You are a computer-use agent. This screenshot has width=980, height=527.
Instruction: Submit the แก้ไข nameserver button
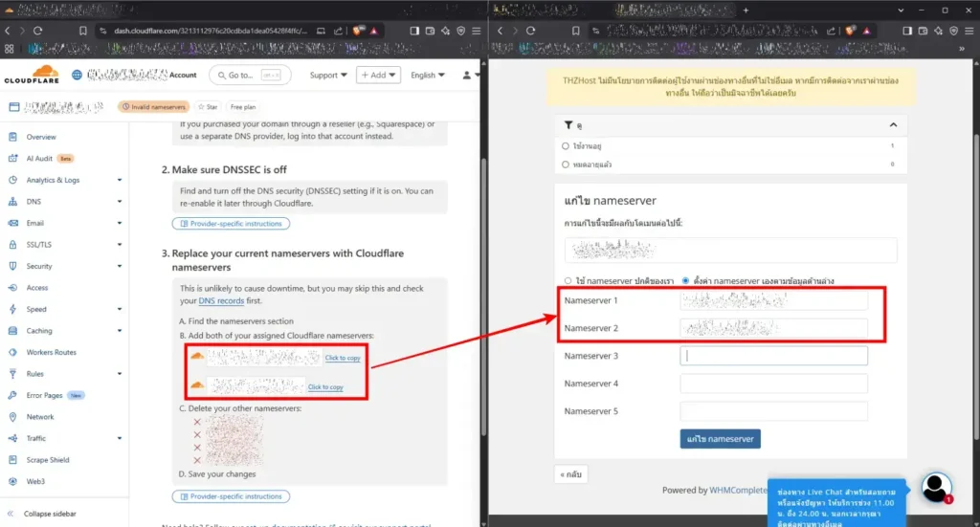[x=720, y=439]
